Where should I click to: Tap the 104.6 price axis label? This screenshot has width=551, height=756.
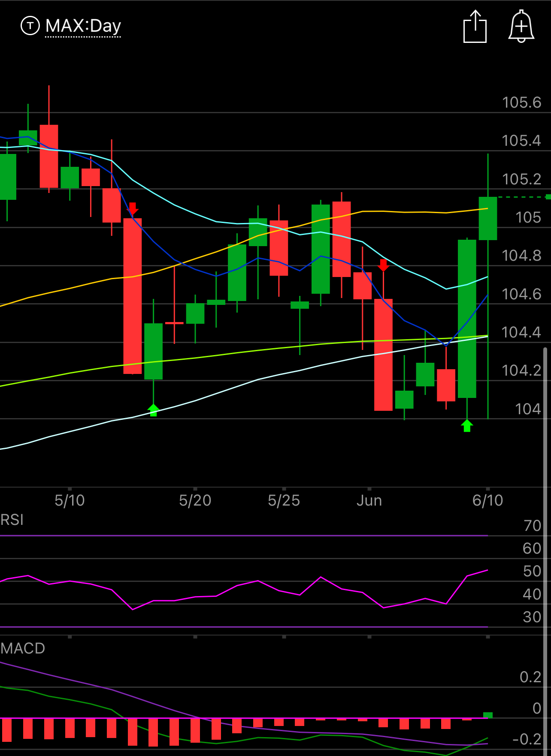pyautogui.click(x=521, y=294)
